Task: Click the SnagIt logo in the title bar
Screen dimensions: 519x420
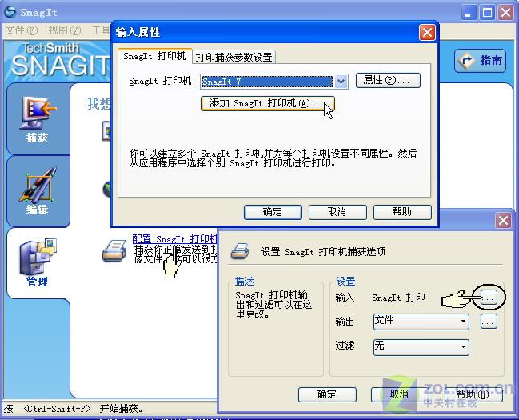Action: click(10, 12)
